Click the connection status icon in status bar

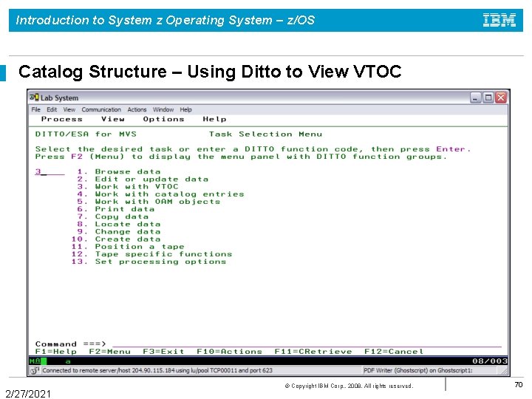pyautogui.click(x=35, y=370)
